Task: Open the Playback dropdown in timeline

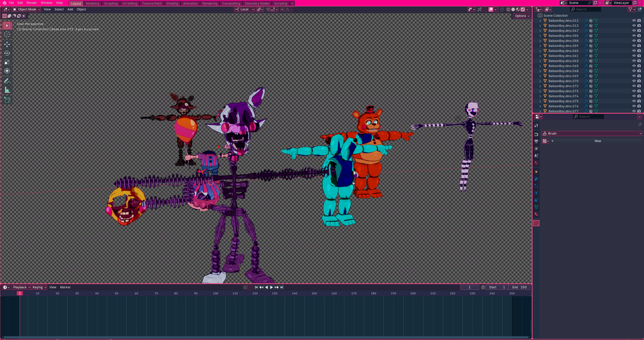Action: point(21,287)
